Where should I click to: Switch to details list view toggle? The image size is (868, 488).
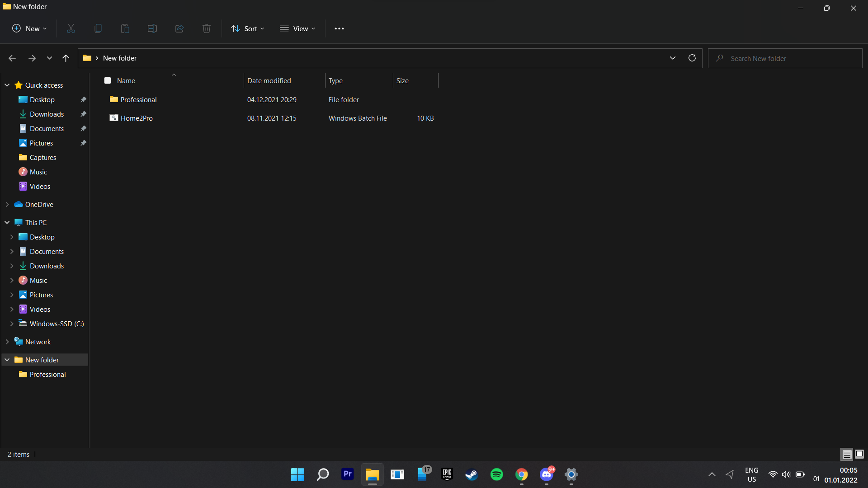click(847, 454)
